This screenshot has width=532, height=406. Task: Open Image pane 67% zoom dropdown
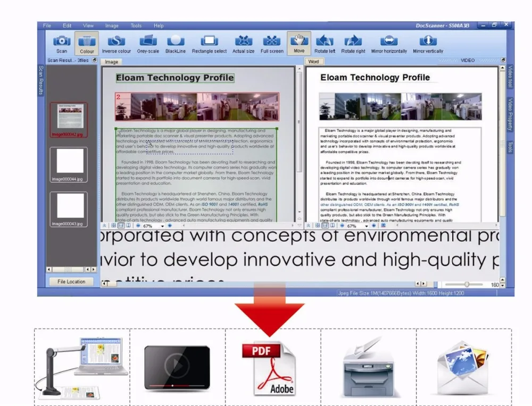pos(162,226)
